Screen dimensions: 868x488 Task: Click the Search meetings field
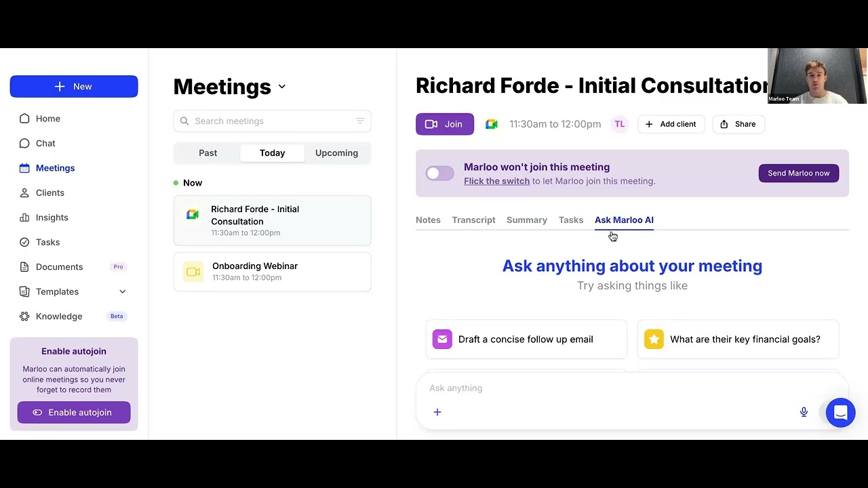[272, 121]
